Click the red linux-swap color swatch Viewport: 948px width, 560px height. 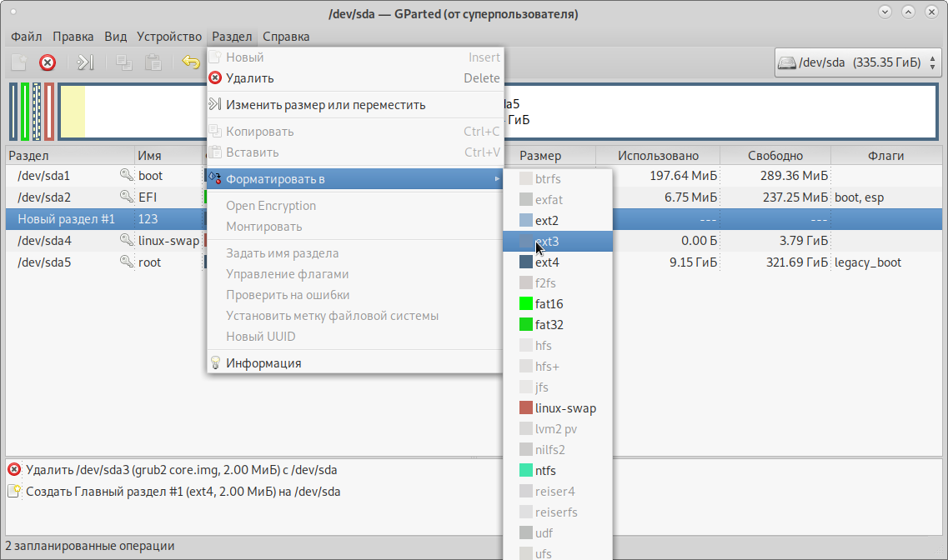click(526, 407)
